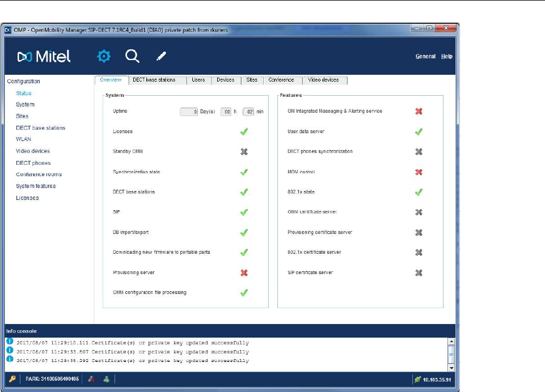Click DECT base stations row check icon
This screenshot has width=545, height=392.
[244, 192]
